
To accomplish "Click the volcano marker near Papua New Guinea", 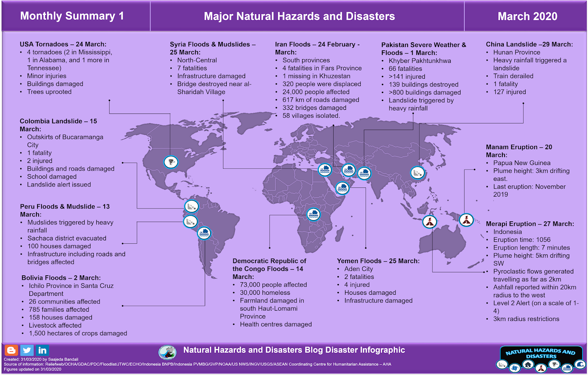I will click(x=466, y=219).
